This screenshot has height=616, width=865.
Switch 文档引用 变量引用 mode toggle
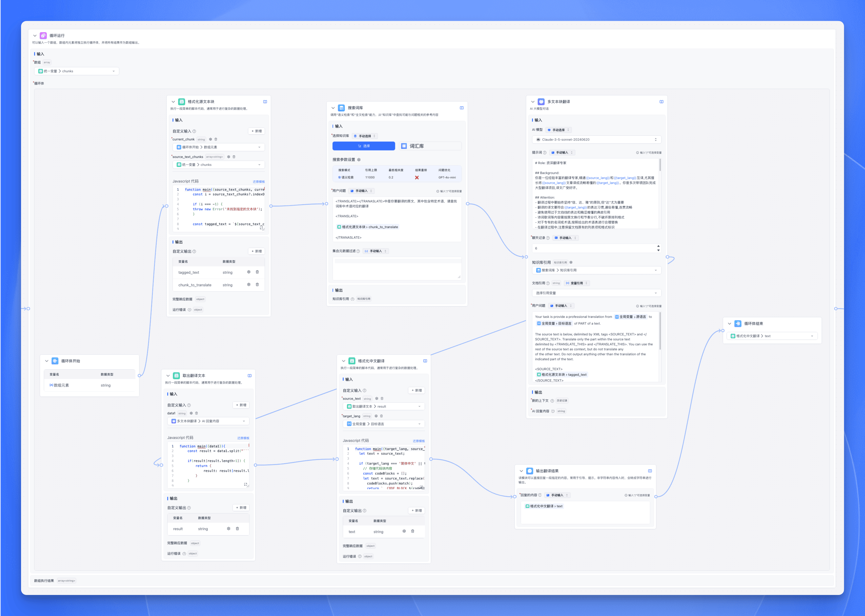tap(577, 283)
